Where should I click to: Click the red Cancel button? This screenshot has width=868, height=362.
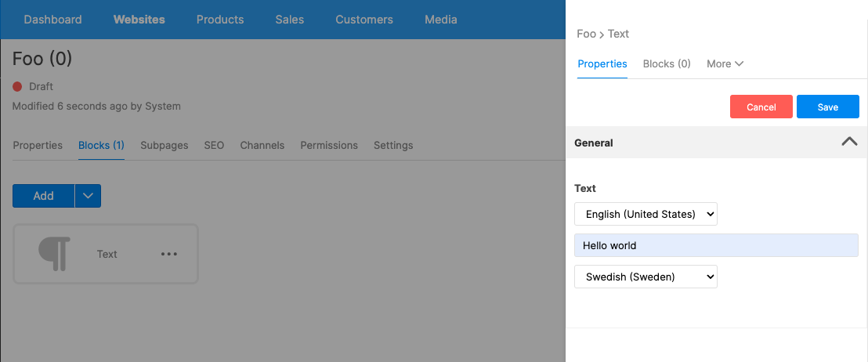point(761,107)
